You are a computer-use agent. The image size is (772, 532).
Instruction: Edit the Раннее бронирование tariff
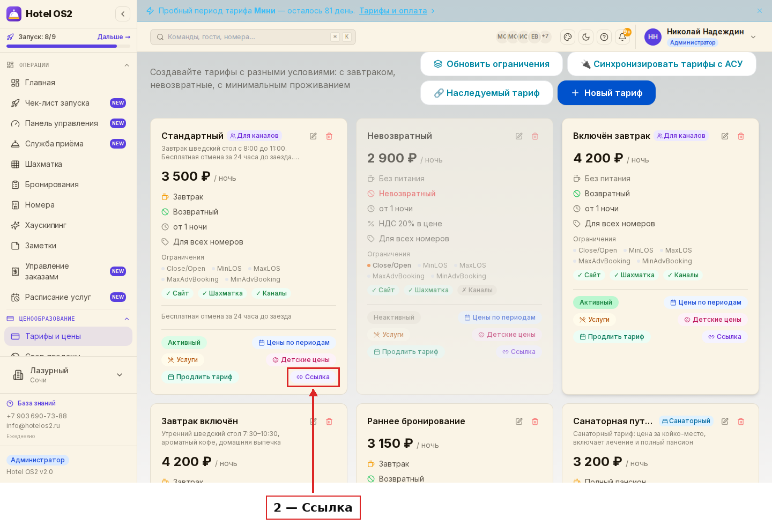click(x=519, y=422)
